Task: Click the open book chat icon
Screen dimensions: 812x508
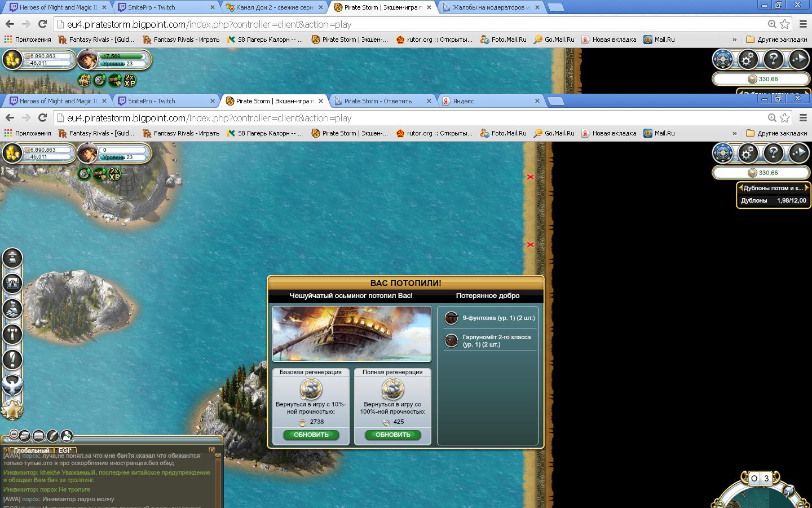Action: tap(38, 435)
